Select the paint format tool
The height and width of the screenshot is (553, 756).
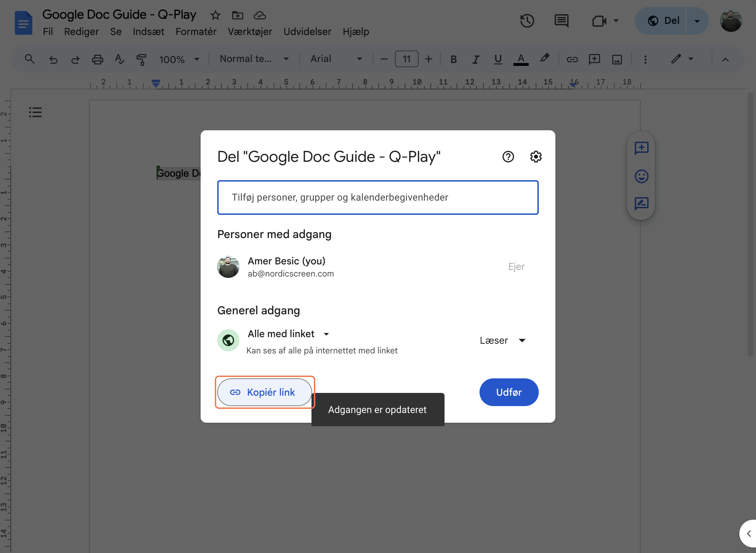141,60
